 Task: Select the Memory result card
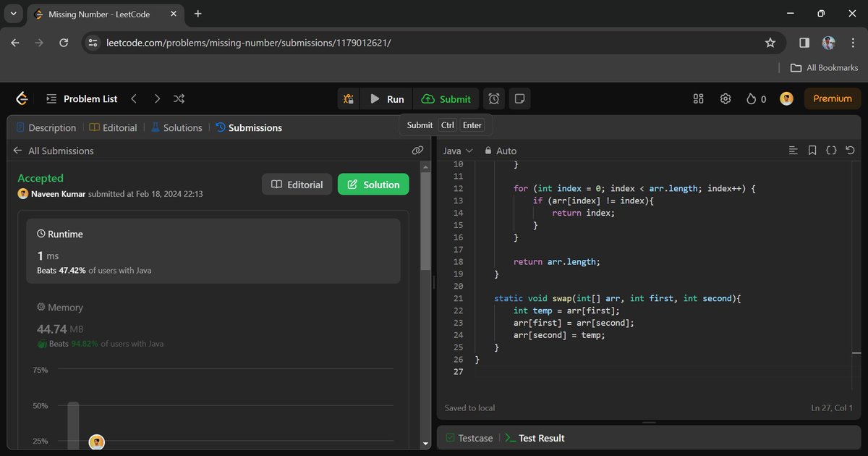click(x=213, y=325)
